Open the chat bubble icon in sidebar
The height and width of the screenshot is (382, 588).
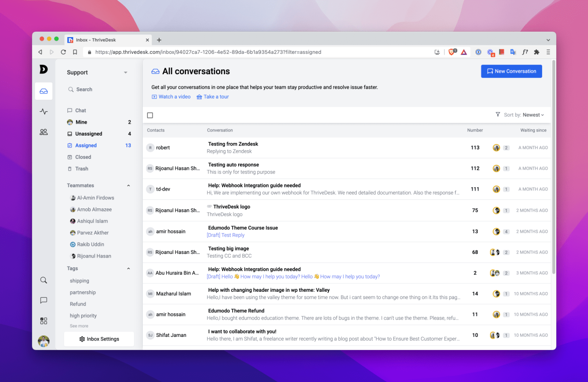tap(44, 300)
